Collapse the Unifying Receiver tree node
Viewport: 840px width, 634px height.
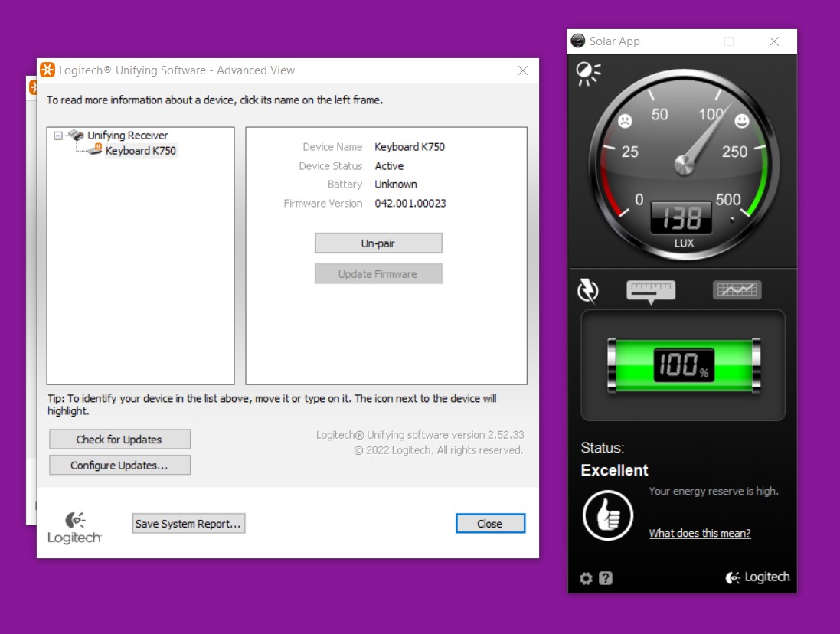coord(58,136)
